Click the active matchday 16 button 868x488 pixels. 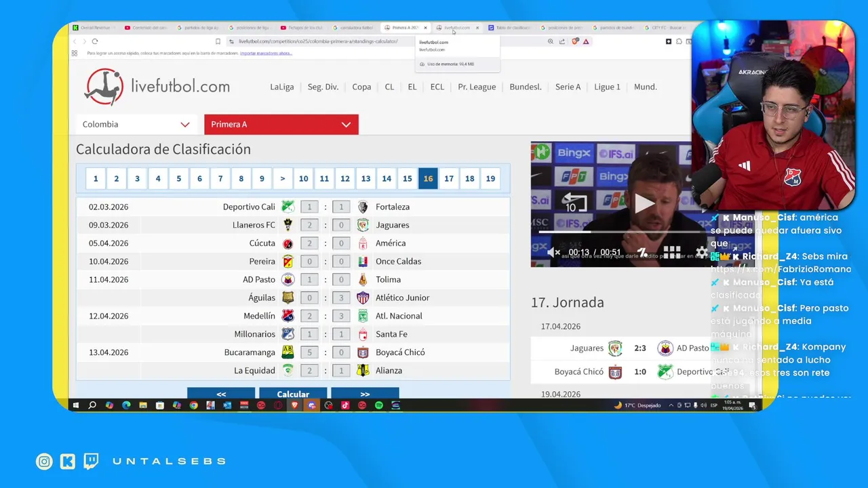point(428,178)
